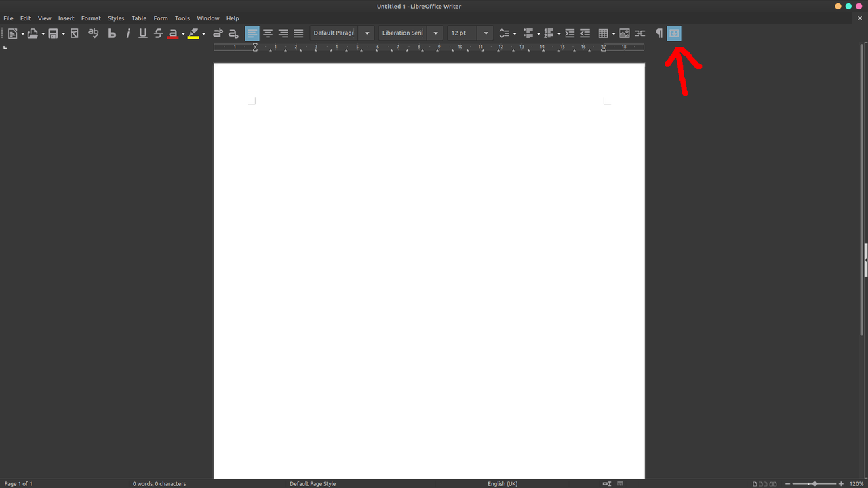Insert a page break icon
Viewport: 868px width, 488px height.
(639, 33)
